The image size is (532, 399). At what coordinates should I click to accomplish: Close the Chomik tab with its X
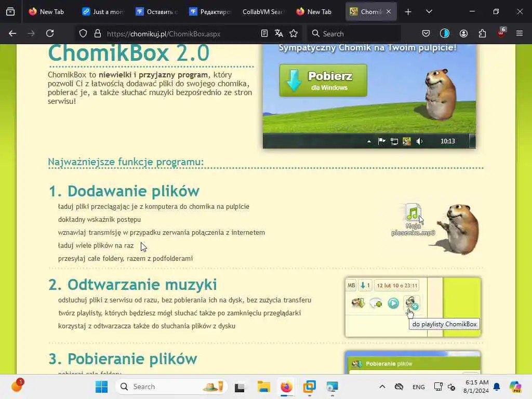[x=389, y=12]
